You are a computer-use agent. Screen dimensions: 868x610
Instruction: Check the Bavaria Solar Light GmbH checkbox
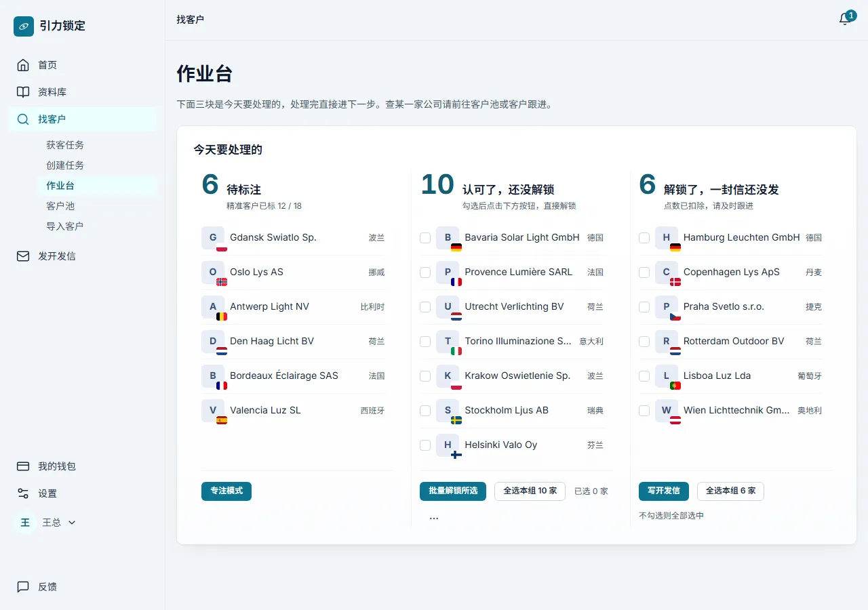(x=425, y=238)
